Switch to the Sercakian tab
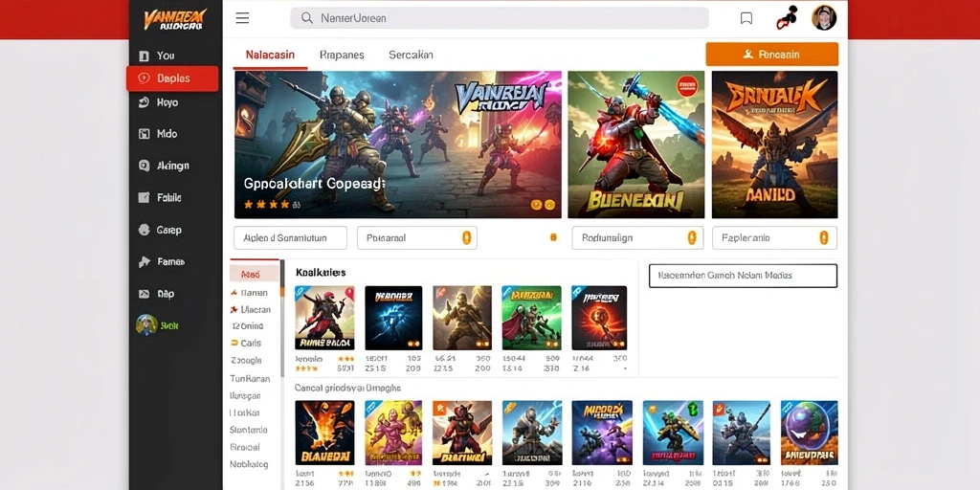This screenshot has width=980, height=490. tap(411, 55)
